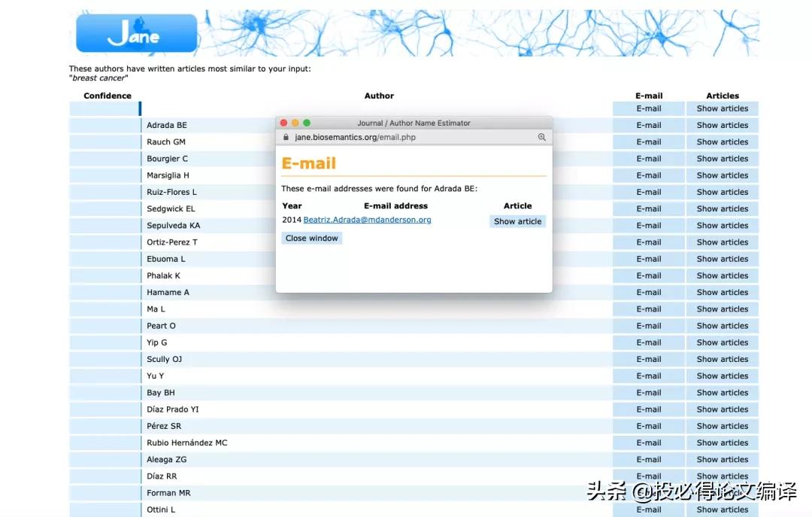This screenshot has width=812, height=517.
Task: Show articles for Rauch GM
Action: pyautogui.click(x=723, y=141)
